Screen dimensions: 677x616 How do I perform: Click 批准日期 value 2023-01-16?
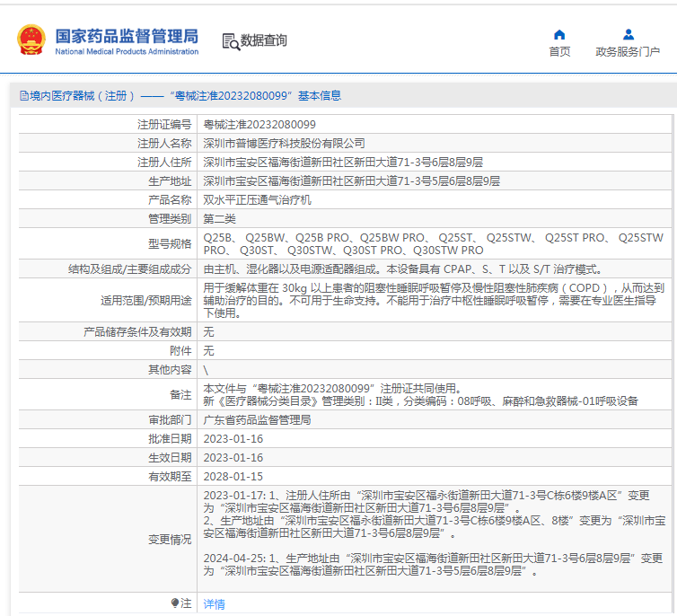(x=233, y=439)
